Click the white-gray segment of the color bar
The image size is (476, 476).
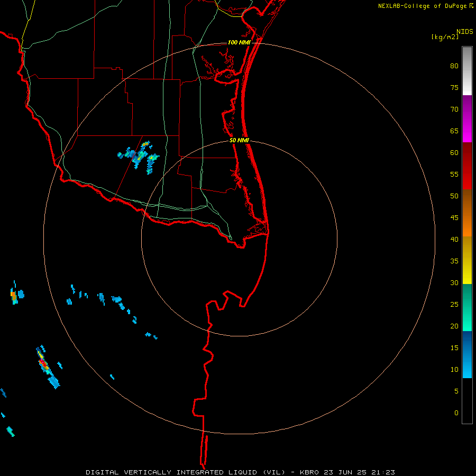tap(467, 71)
